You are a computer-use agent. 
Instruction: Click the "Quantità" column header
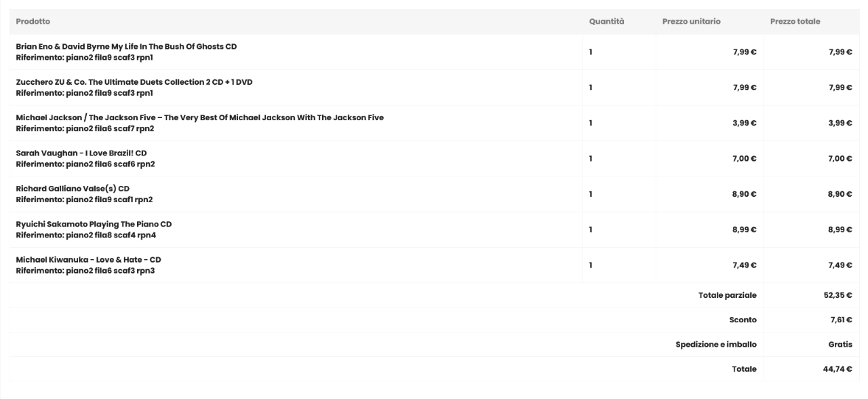pos(606,22)
